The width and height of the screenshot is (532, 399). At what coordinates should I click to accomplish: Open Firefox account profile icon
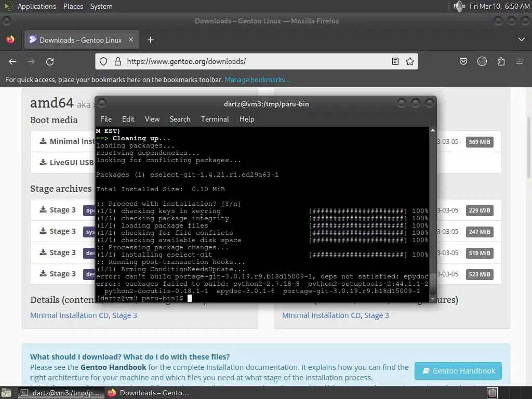(x=482, y=61)
